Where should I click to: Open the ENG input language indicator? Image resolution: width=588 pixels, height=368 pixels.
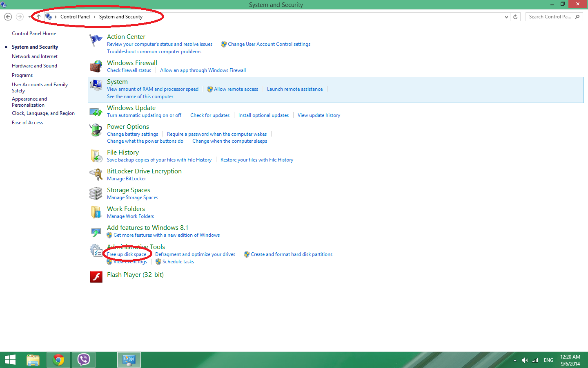548,360
